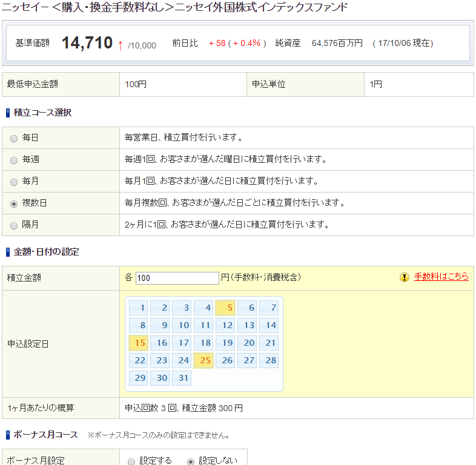Click the 最低申込金額 value 100円
Viewport: 476px width, 465px height.
coord(136,84)
